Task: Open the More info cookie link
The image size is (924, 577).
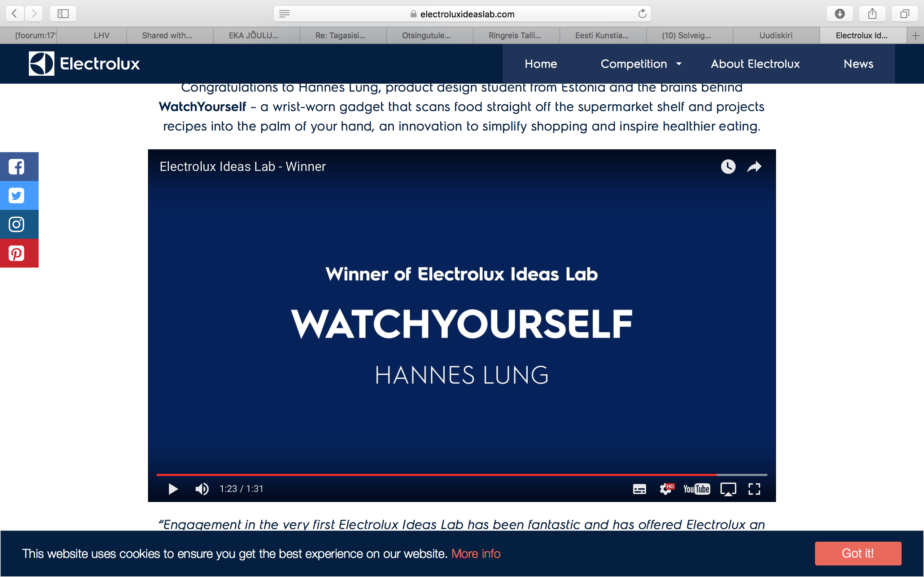Action: pos(476,554)
